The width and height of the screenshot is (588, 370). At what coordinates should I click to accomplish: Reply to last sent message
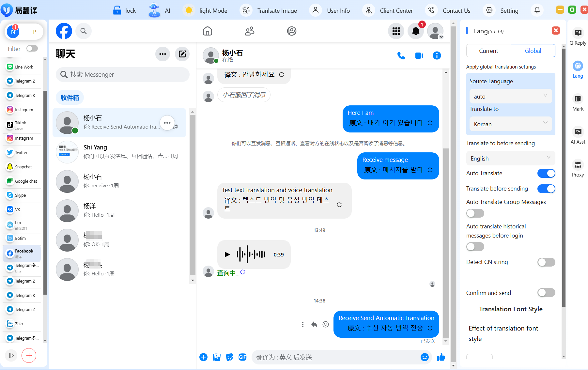[314, 324]
